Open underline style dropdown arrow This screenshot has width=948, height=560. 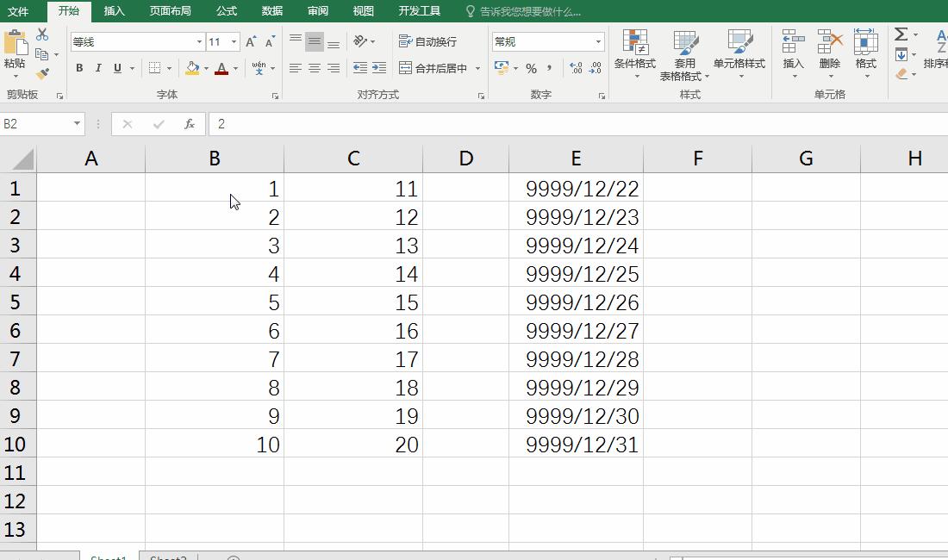click(132, 68)
